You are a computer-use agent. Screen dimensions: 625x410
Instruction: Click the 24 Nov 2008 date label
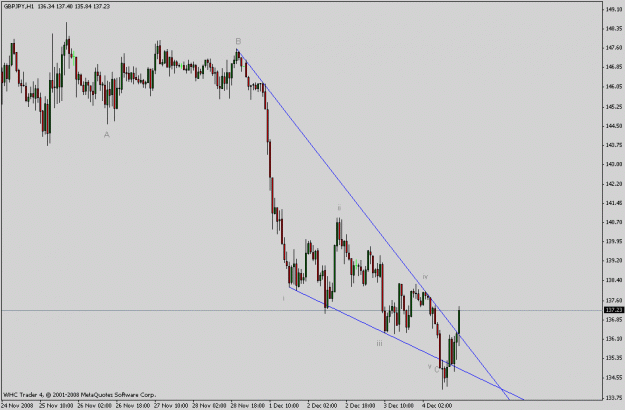(x=18, y=406)
